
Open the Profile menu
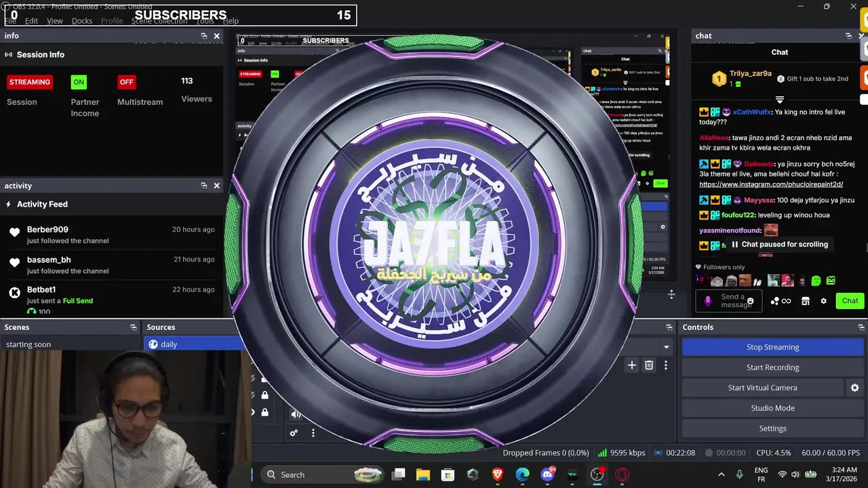[112, 21]
